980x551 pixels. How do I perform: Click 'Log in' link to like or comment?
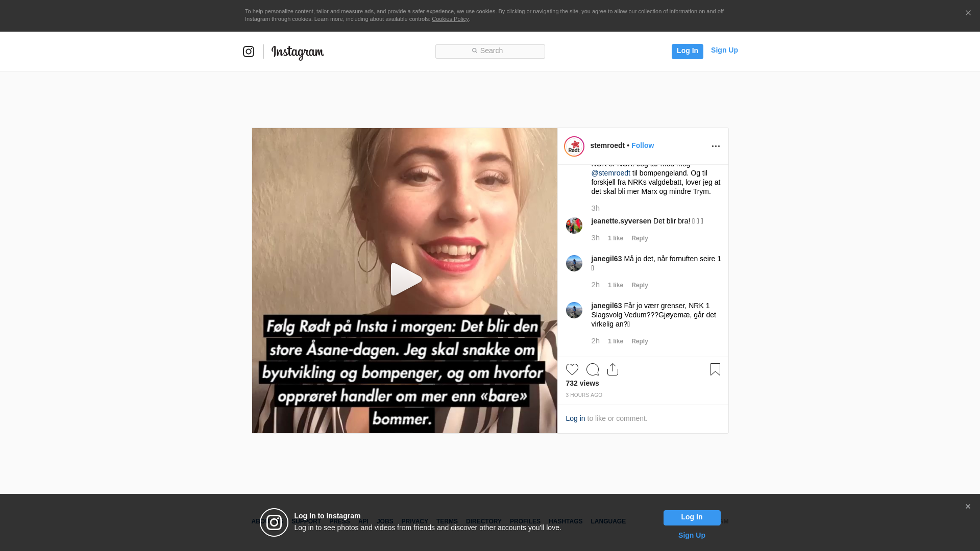575,418
